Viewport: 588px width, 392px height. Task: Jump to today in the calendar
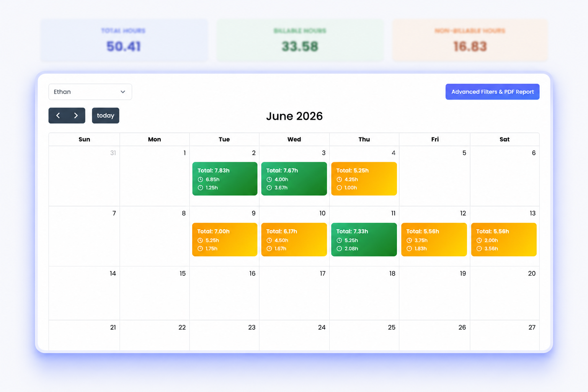(106, 116)
